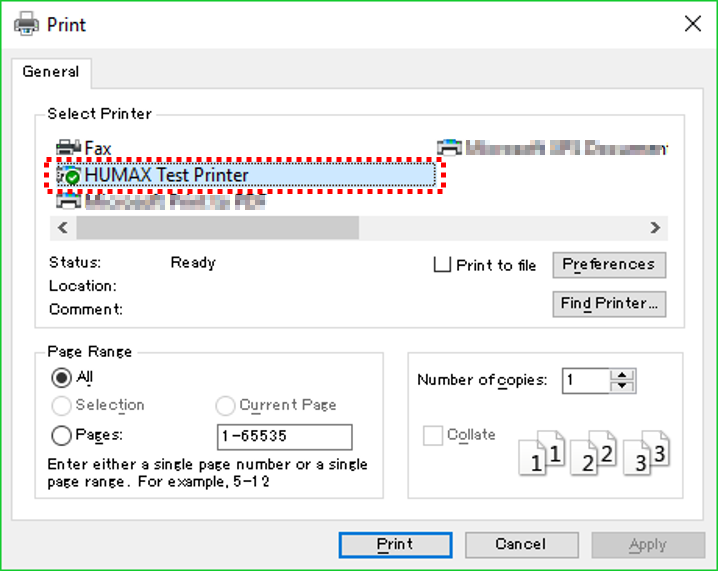718x571 pixels.
Task: Click the Find Printer button
Action: click(609, 304)
